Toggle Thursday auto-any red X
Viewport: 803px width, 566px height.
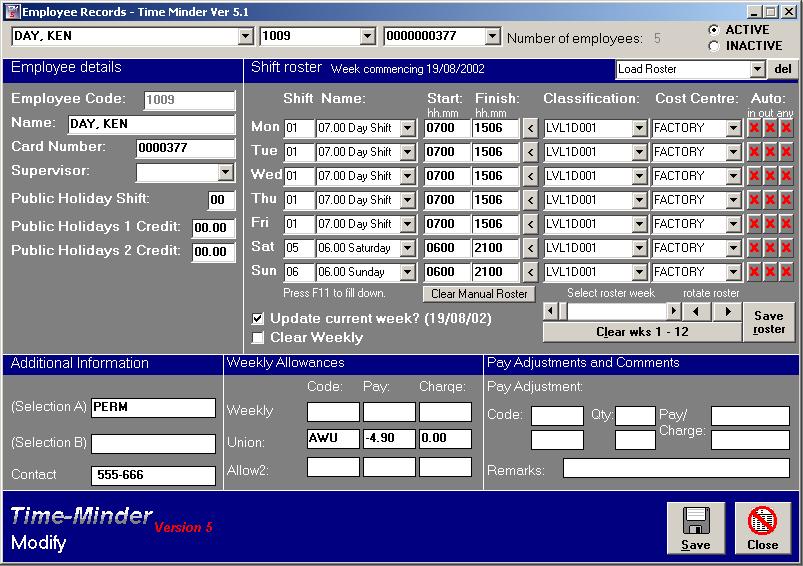[786, 200]
